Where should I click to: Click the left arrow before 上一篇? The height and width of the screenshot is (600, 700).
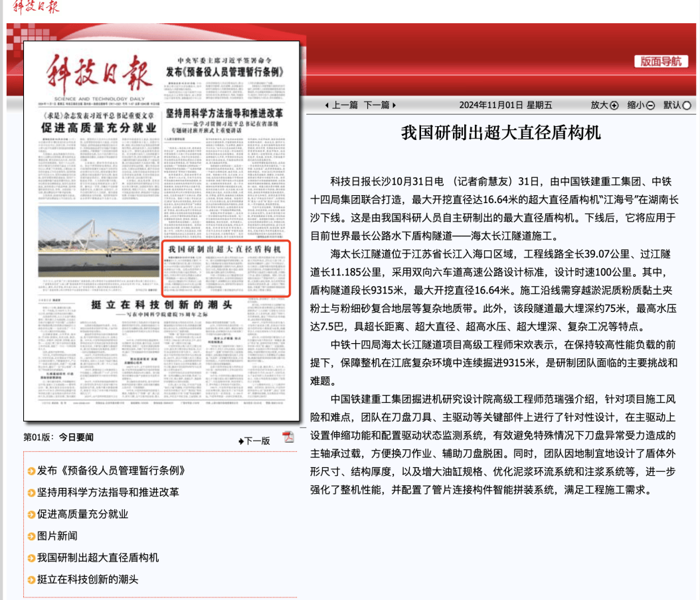pos(327,106)
